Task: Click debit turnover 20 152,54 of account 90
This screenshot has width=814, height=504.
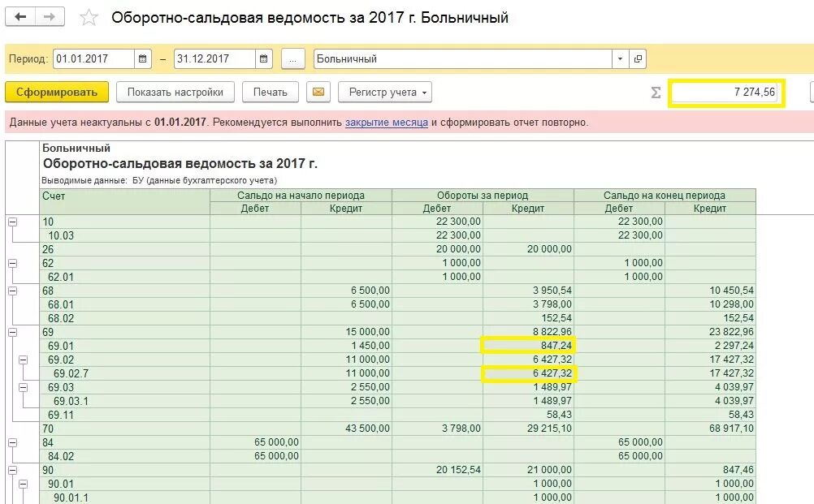Action: coord(437,470)
